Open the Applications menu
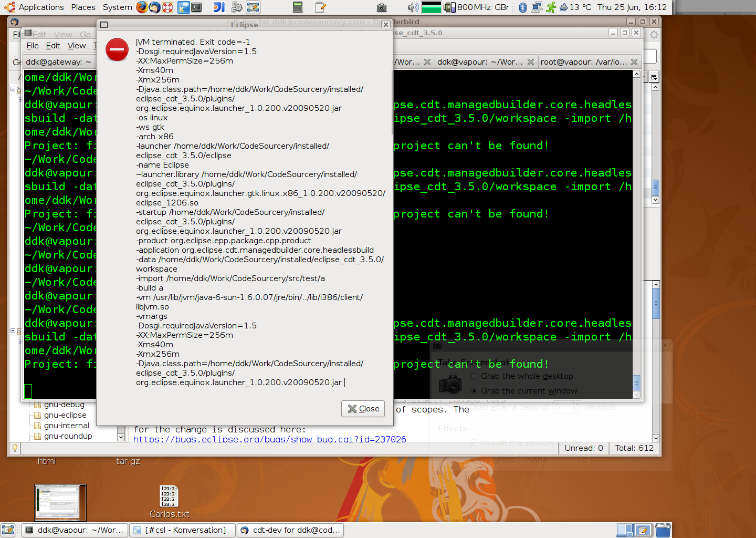 (x=34, y=7)
